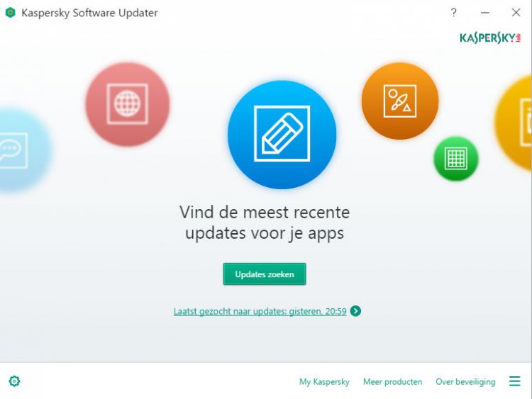Click the Kaspersky Software Updater title icon

point(11,13)
